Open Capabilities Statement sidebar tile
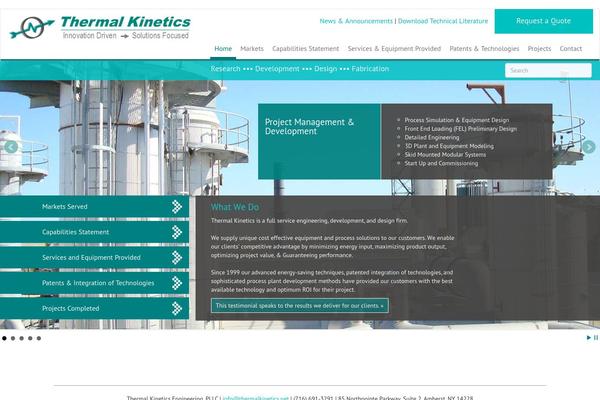This screenshot has width=600, height=400. pyautogui.click(x=94, y=232)
